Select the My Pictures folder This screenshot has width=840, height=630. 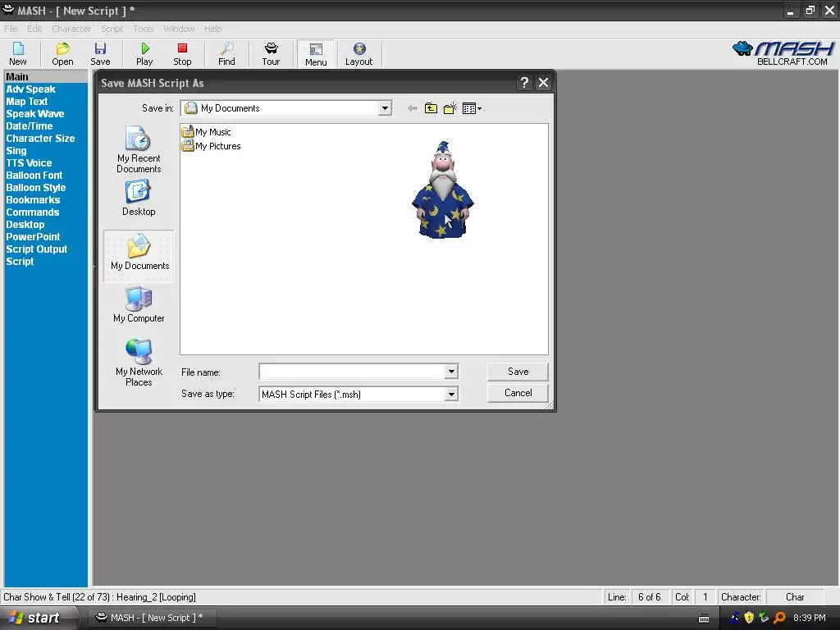211,146
